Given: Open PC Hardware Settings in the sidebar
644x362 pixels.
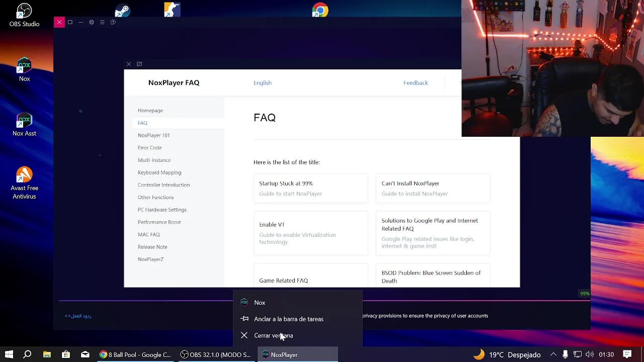Looking at the screenshot, I should click(x=162, y=210).
